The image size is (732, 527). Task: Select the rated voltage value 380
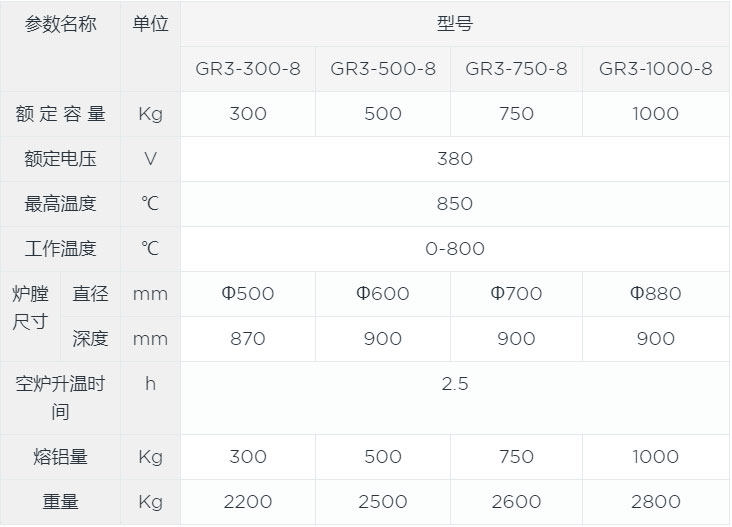454,159
